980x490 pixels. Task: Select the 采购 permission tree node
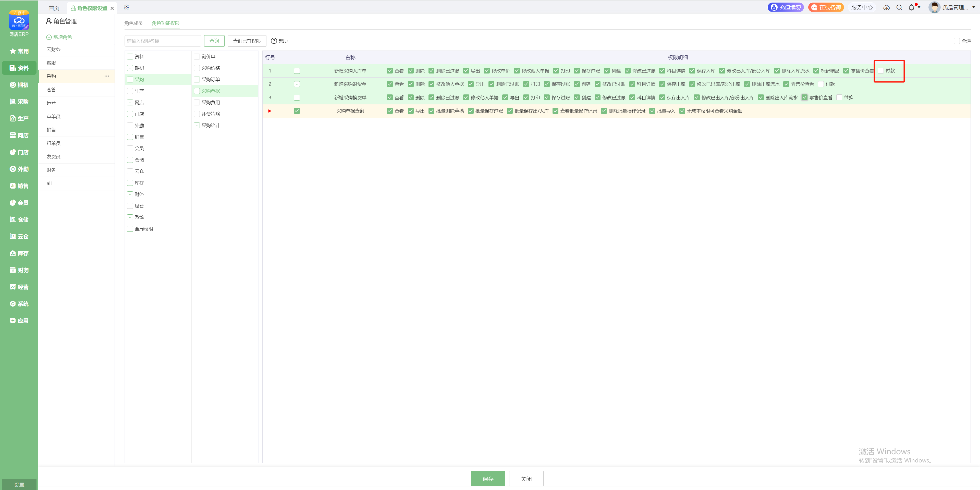point(139,80)
